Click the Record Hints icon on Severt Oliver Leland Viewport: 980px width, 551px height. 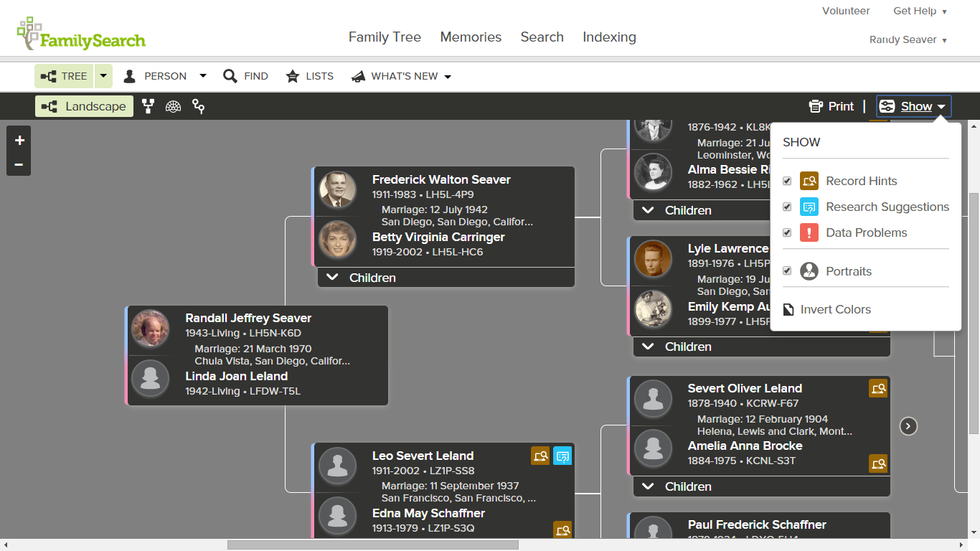878,388
